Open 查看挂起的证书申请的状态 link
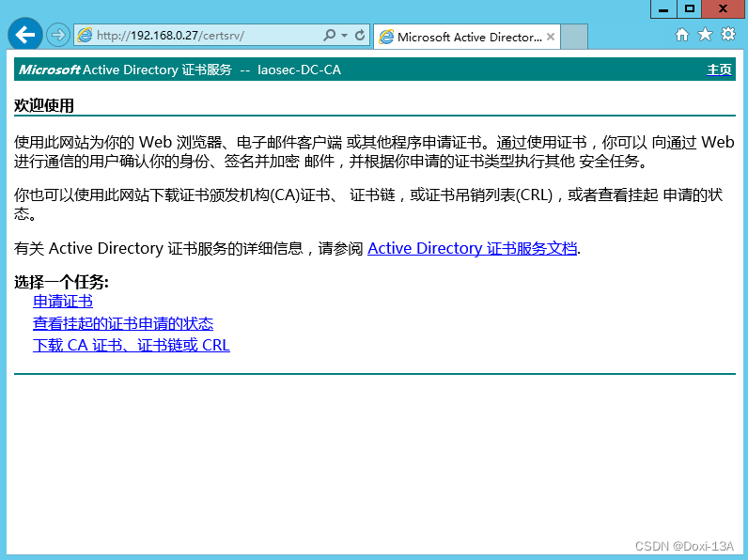This screenshot has width=748, height=560. point(123,323)
